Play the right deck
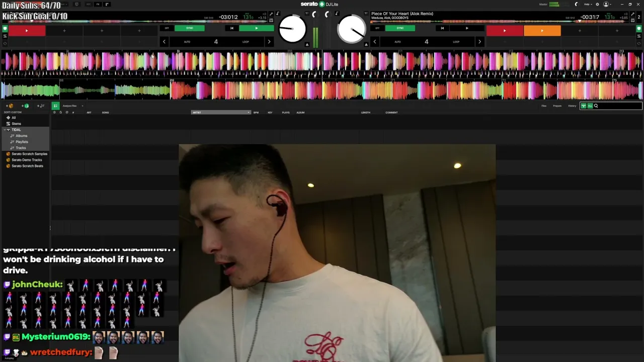 pos(467,28)
